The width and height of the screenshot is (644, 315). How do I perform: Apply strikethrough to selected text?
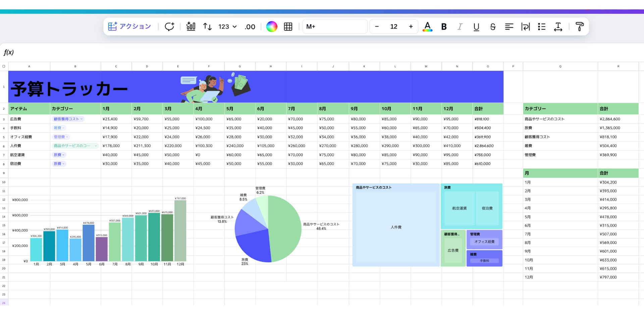pyautogui.click(x=493, y=27)
